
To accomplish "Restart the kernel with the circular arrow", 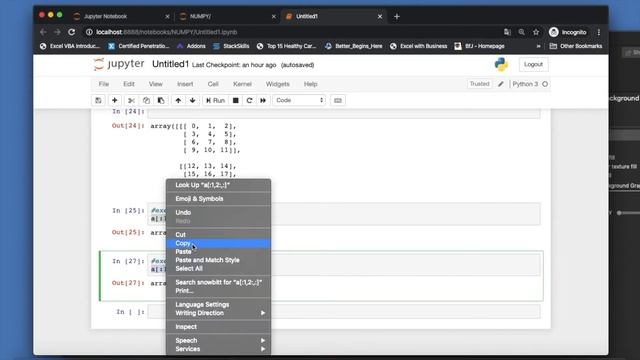I will pyautogui.click(x=249, y=100).
